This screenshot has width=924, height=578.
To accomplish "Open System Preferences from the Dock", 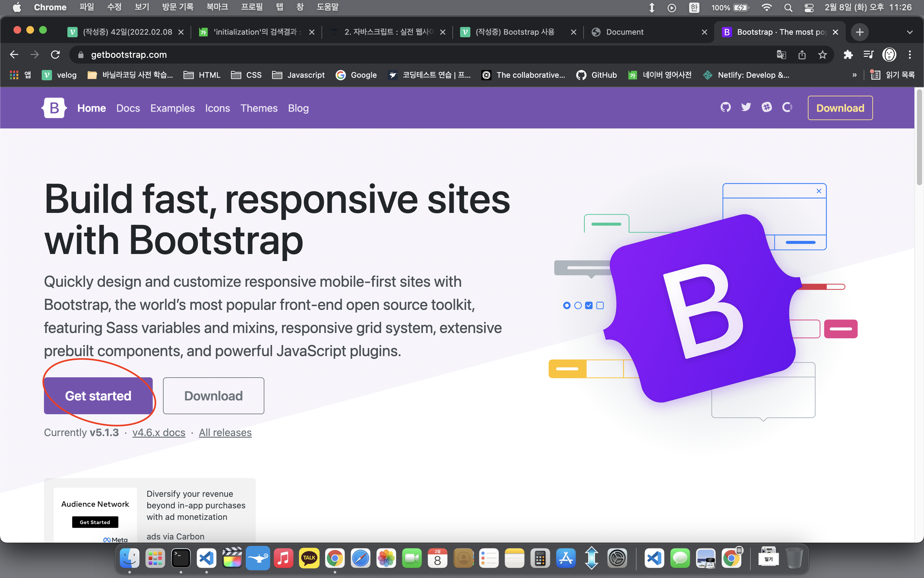I will 617,558.
